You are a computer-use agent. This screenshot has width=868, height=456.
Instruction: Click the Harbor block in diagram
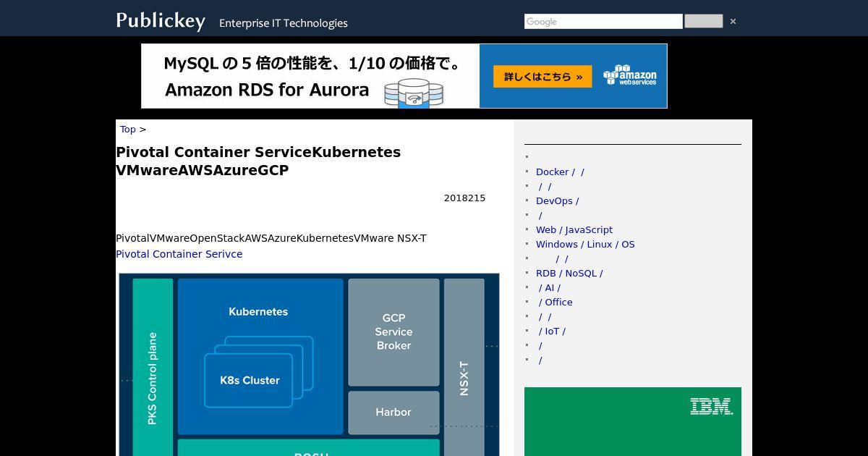[x=393, y=413]
